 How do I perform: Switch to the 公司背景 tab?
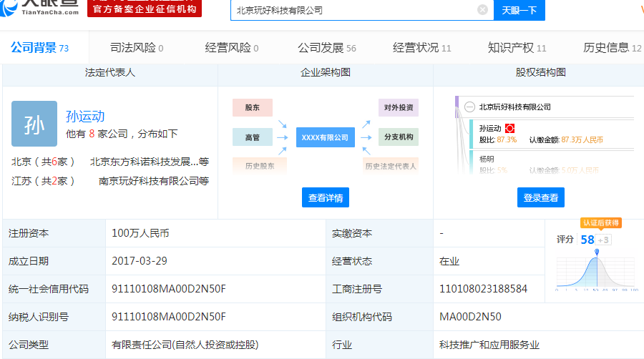coord(39,48)
